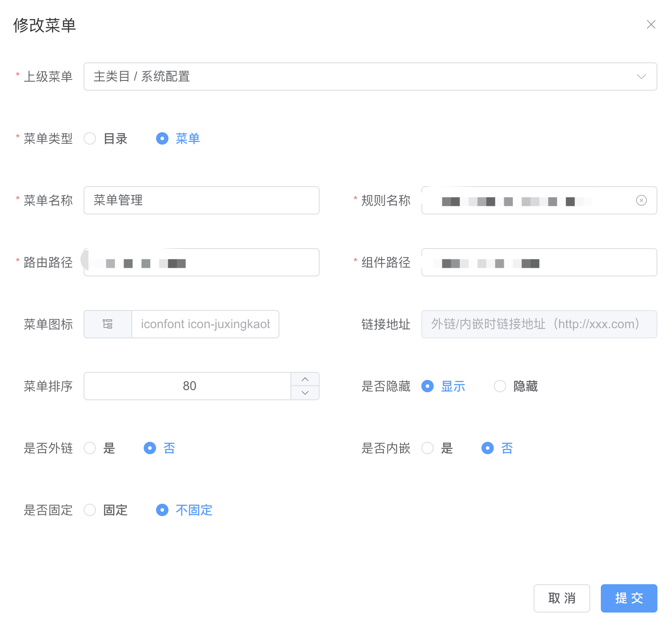Click the 菜单排序 number field showing 80
The image size is (672, 628).
pyautogui.click(x=187, y=386)
